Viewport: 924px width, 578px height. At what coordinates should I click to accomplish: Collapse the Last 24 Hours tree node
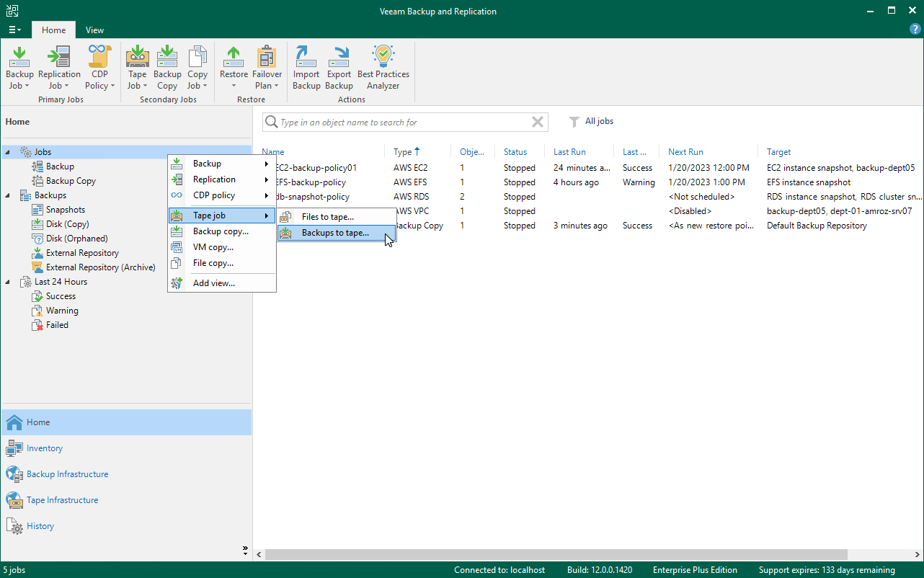click(9, 281)
